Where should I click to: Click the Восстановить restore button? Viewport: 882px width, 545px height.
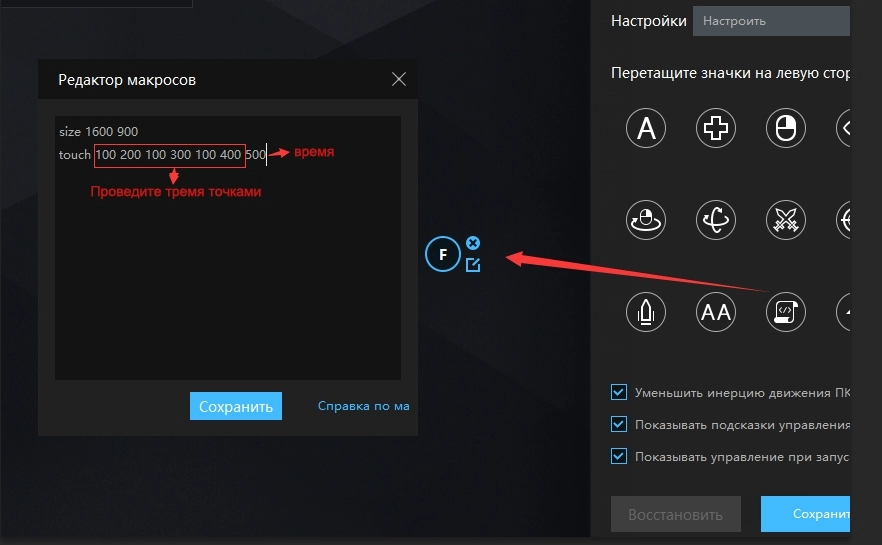(675, 515)
